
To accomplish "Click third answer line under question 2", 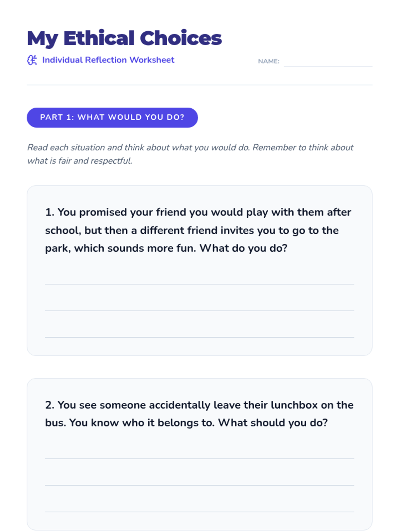I will point(199,512).
